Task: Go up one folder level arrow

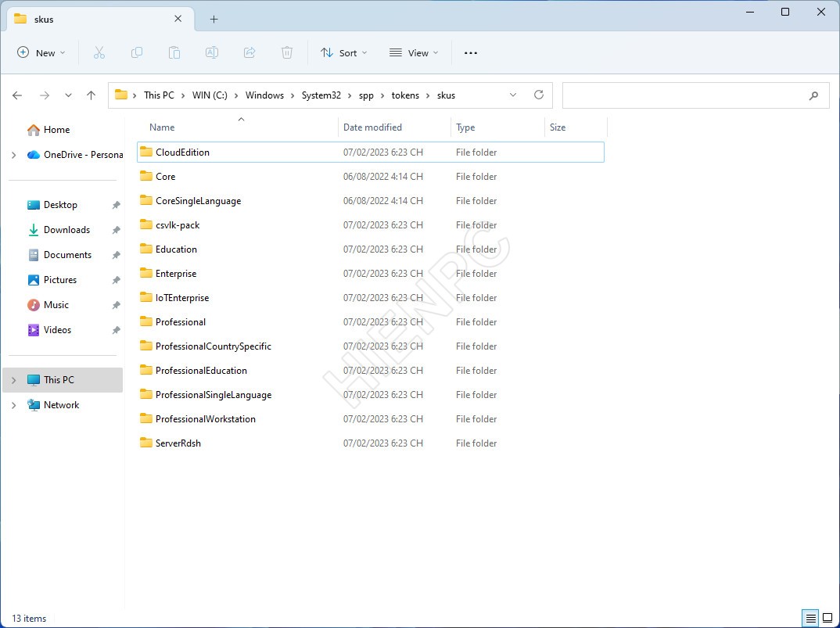Action: [x=91, y=95]
